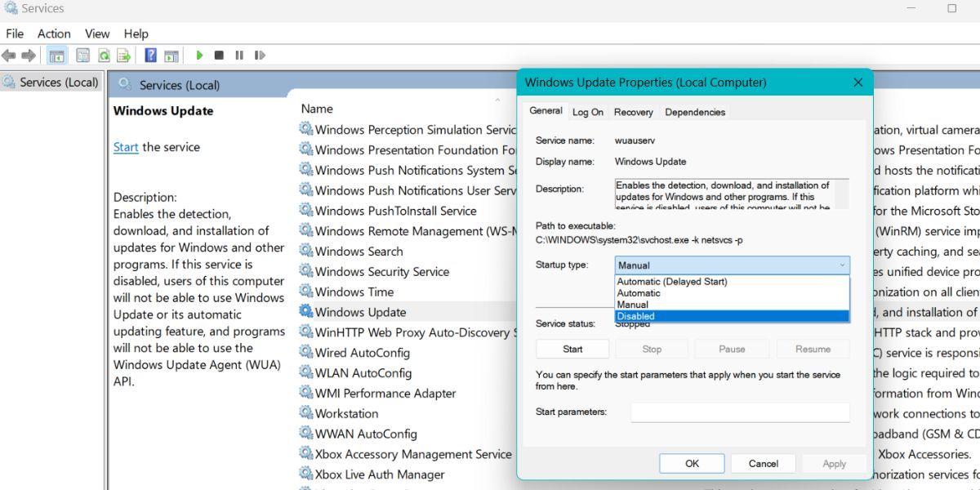Click the Restart Service toolbar icon

(260, 55)
